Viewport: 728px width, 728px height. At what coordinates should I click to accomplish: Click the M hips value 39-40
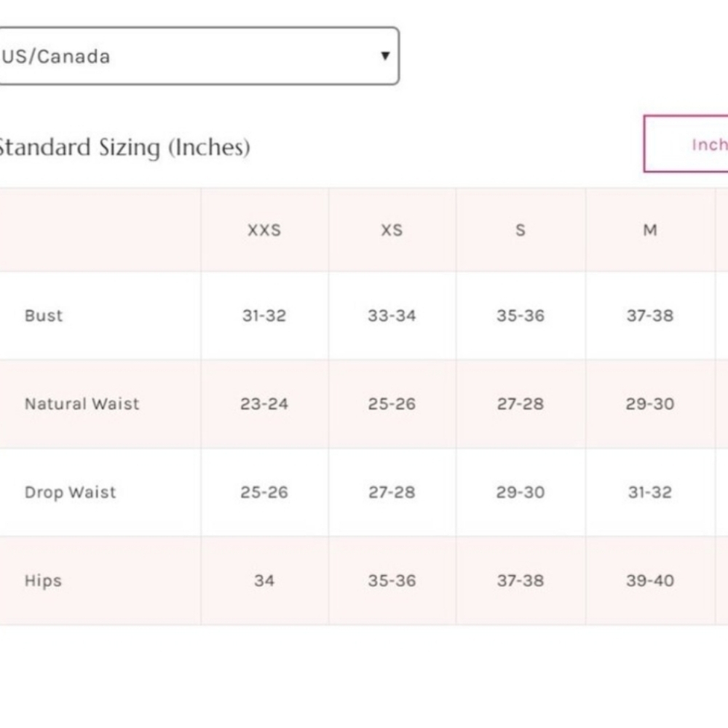click(650, 580)
